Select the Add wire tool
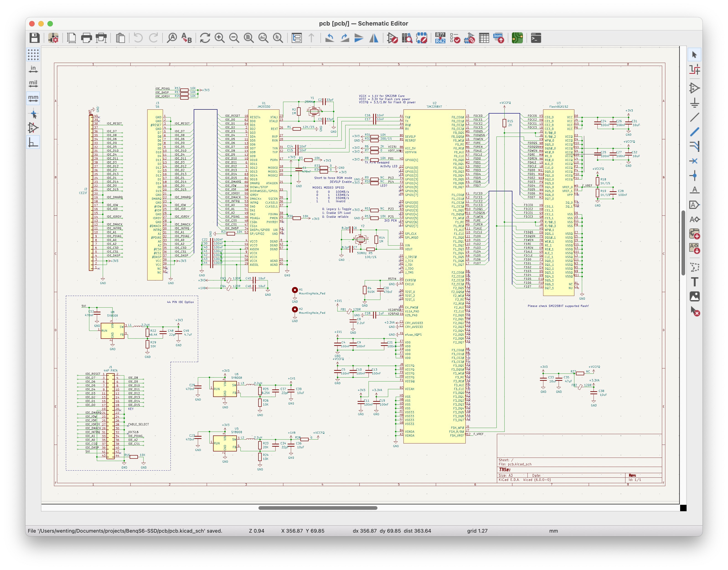The image size is (728, 570). click(694, 117)
